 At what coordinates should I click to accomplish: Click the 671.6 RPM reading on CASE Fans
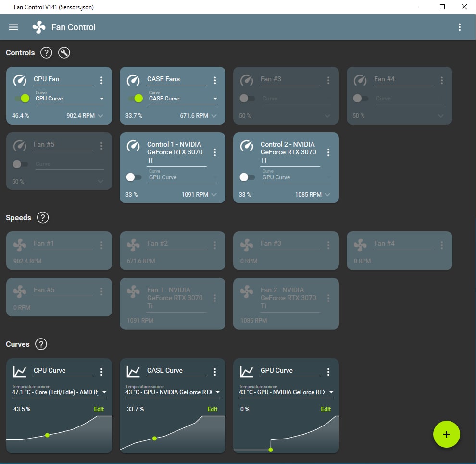(x=194, y=116)
